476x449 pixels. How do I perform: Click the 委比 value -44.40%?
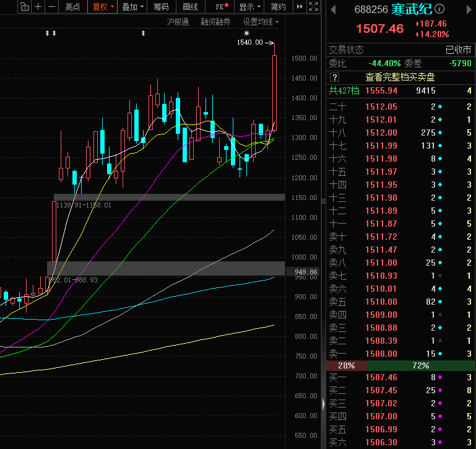[384, 64]
